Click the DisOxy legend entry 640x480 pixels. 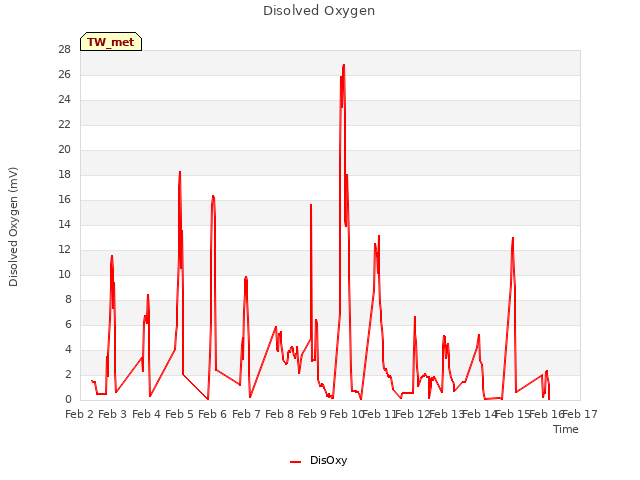pos(318,460)
